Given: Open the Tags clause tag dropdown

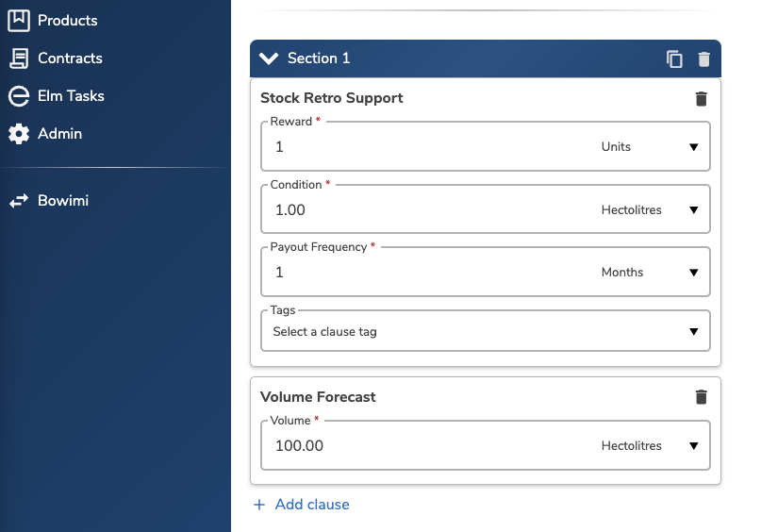Looking at the screenshot, I should [x=485, y=332].
